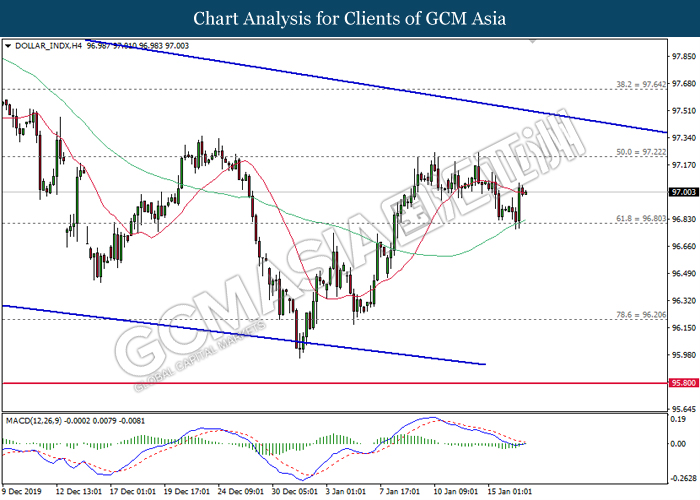
Task: Click the red 95.800 price level tag
Action: click(x=683, y=383)
